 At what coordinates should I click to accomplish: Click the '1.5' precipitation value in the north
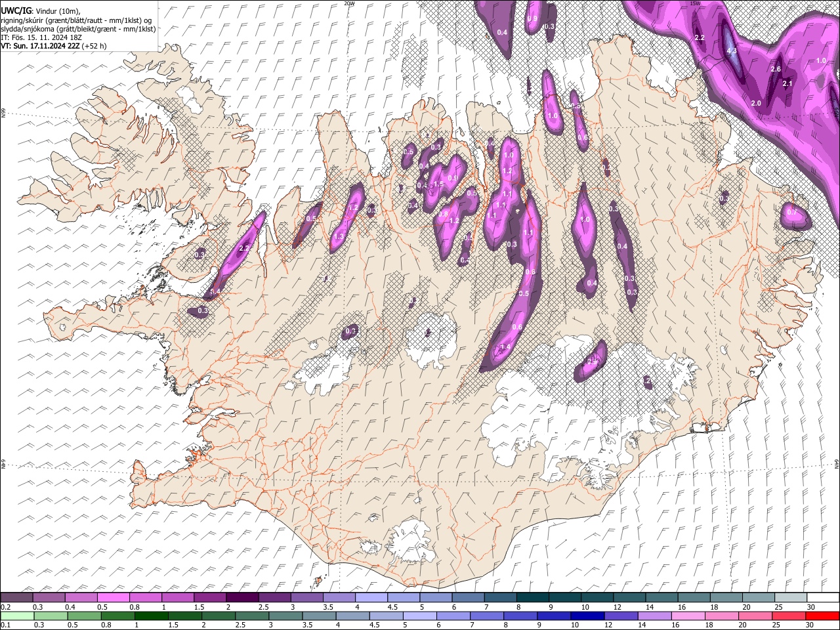point(438,184)
